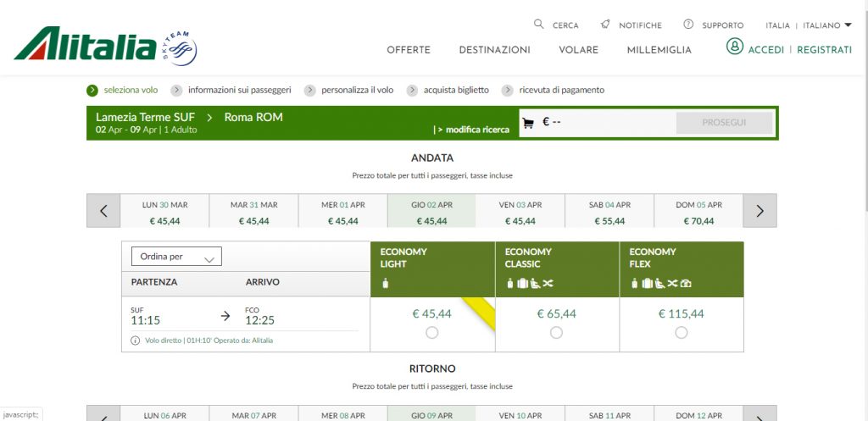Click the support question mark icon
Viewport: 868px width, 421px height.
pos(688,25)
